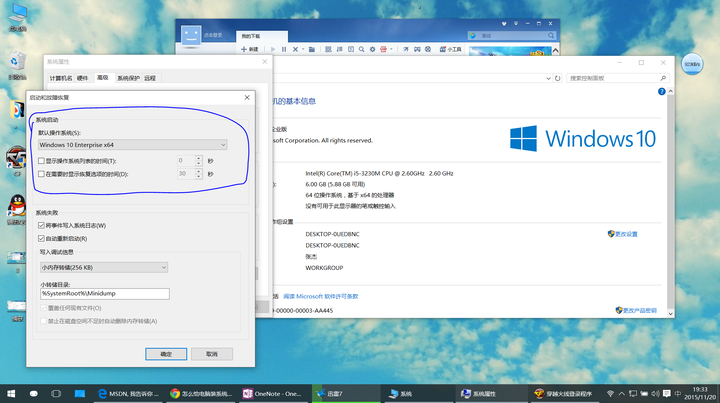The image size is (720, 403).
Task: Uncheck 将事件写入系统日志 checkbox
Action: pos(41,225)
